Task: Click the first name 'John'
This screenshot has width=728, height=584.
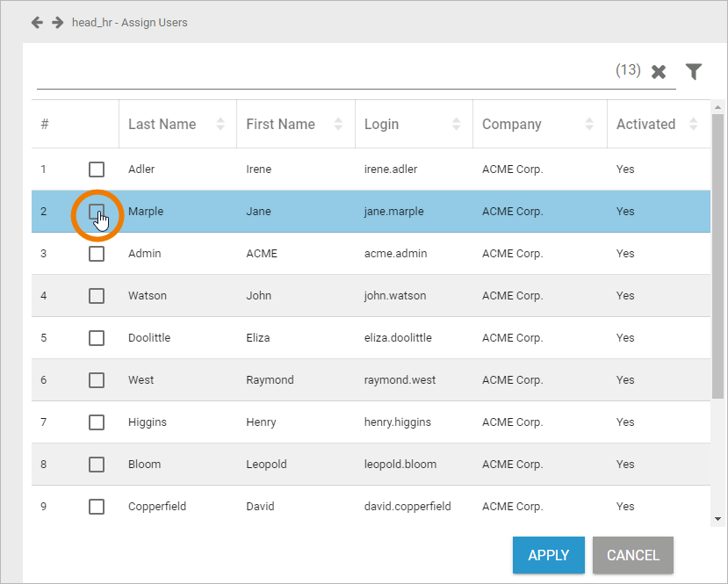Action: tap(258, 295)
